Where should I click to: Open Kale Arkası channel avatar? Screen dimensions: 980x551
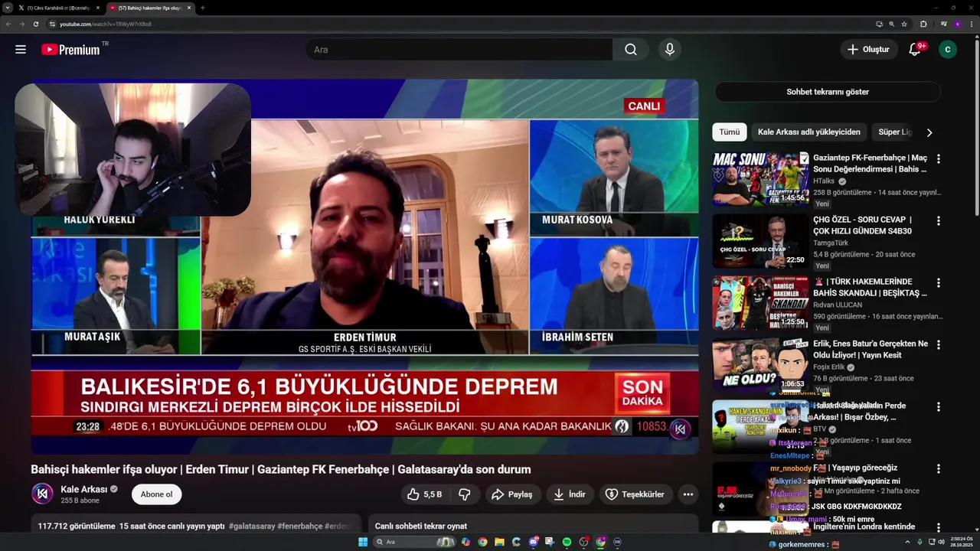[x=42, y=494]
